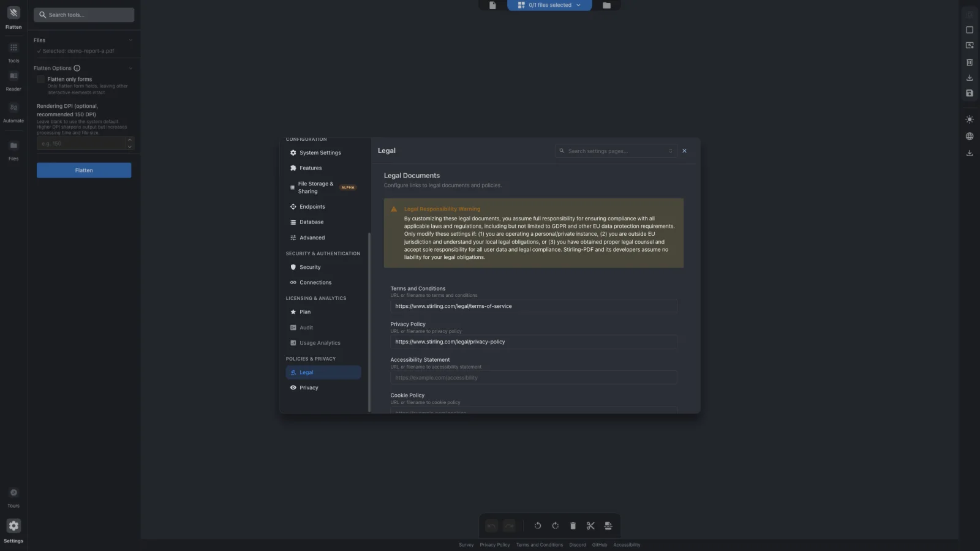Select Endpoints in settings sidebar
Viewport: 980px width, 551px height.
323,207
